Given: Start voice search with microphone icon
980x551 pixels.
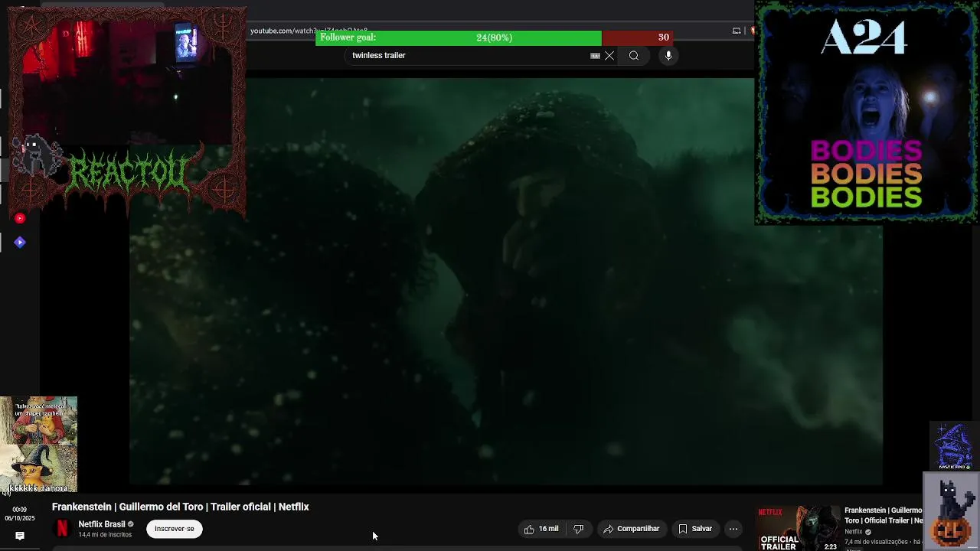Looking at the screenshot, I should 668,55.
